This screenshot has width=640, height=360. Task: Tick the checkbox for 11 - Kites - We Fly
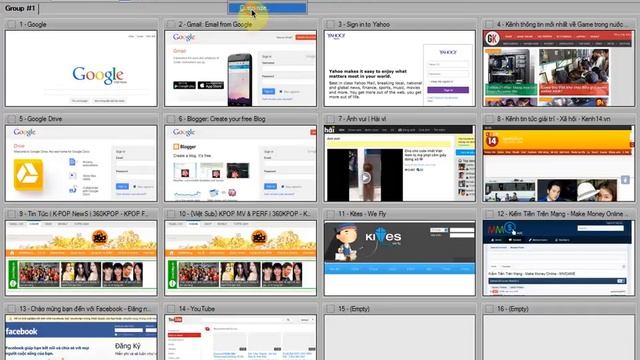[330, 214]
